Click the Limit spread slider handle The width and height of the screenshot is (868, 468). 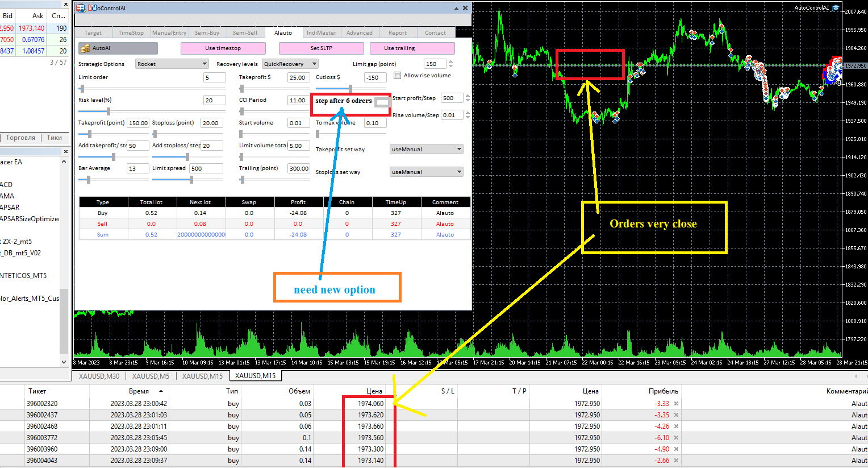coord(191,180)
